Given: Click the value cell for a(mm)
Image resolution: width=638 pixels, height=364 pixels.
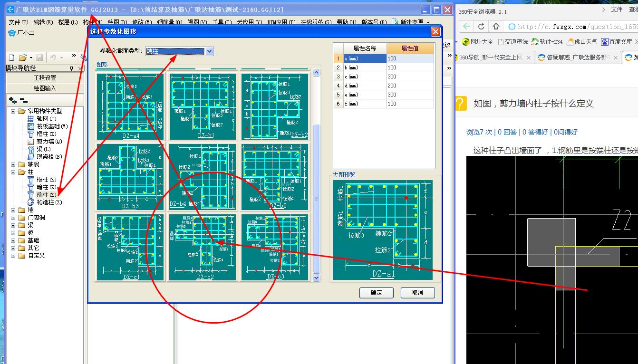Looking at the screenshot, I should [x=410, y=58].
